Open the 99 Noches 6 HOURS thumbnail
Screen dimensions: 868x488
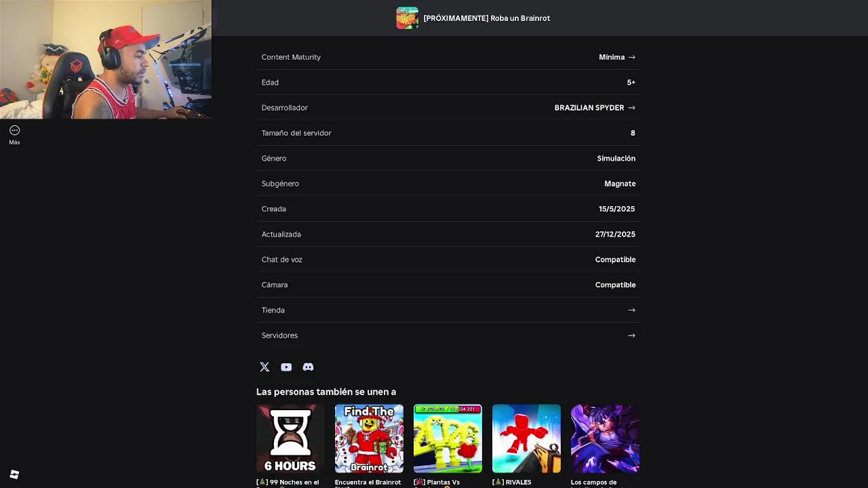(x=290, y=439)
